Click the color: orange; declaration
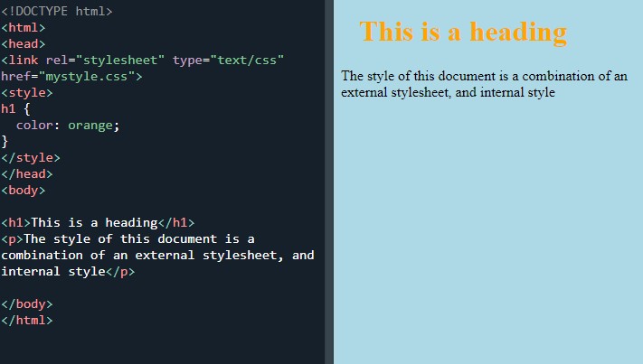 pos(68,126)
